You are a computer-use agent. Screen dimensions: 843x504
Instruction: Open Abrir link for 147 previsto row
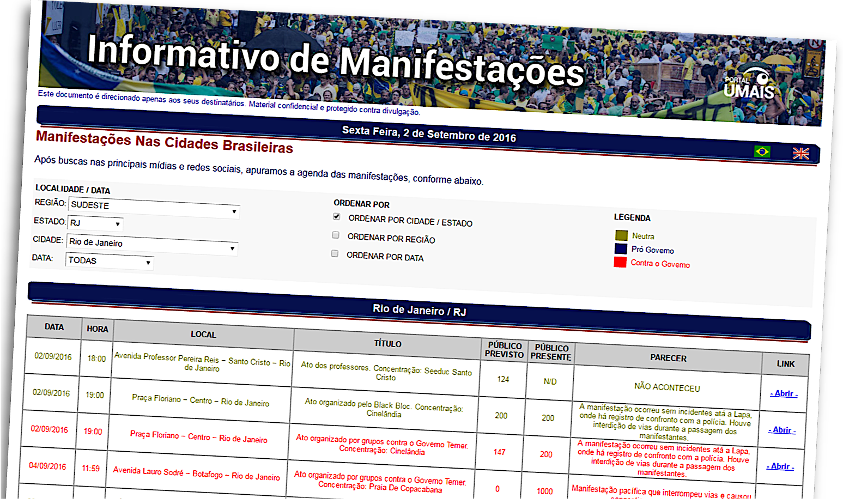coord(780,466)
